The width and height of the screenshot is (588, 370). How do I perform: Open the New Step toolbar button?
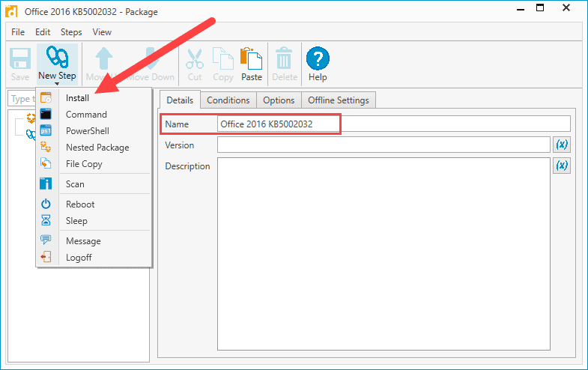click(x=57, y=64)
